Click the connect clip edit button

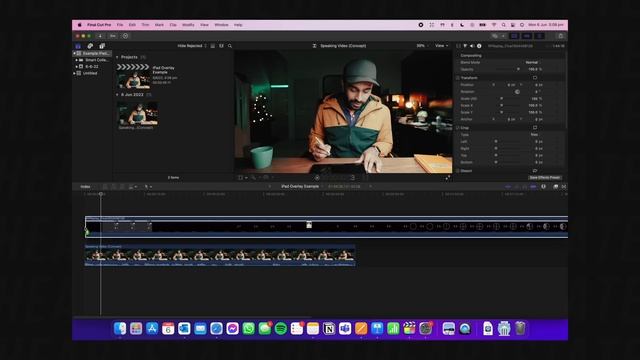point(105,187)
